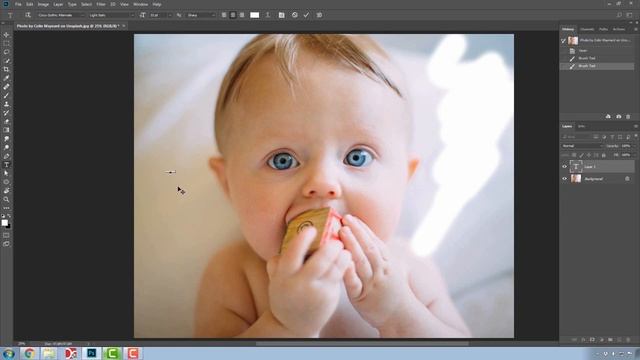Select the Rectangular Marquee tool
This screenshot has width=640, height=360.
[6, 43]
